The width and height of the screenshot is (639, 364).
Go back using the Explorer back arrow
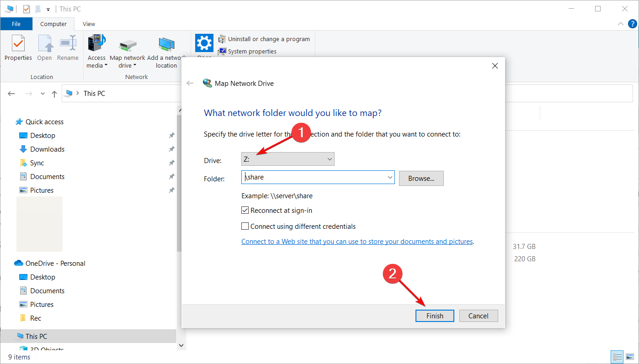11,94
